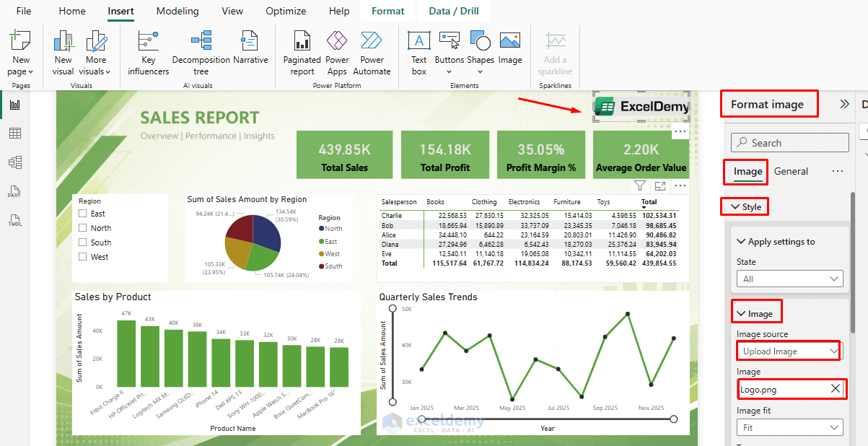Open the Help ribbon tab
The width and height of the screenshot is (868, 446).
tap(339, 11)
